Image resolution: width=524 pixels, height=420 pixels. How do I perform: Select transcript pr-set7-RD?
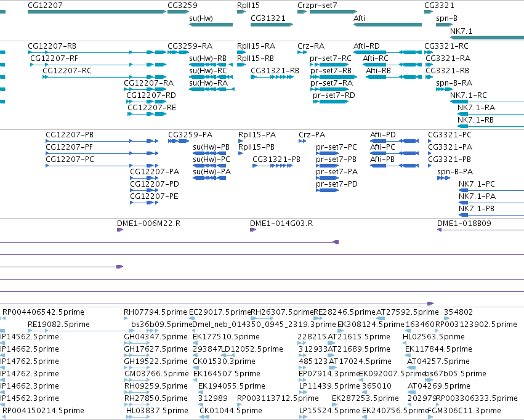(334, 95)
